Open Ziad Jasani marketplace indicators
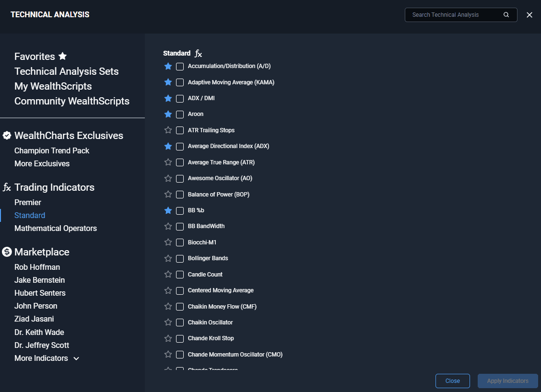The width and height of the screenshot is (541, 392). point(34,319)
